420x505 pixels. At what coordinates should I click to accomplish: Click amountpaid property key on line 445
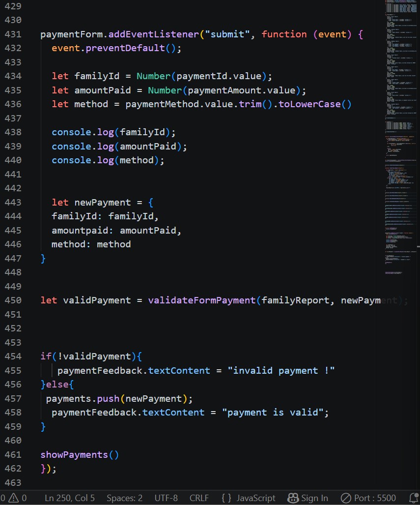[80, 230]
